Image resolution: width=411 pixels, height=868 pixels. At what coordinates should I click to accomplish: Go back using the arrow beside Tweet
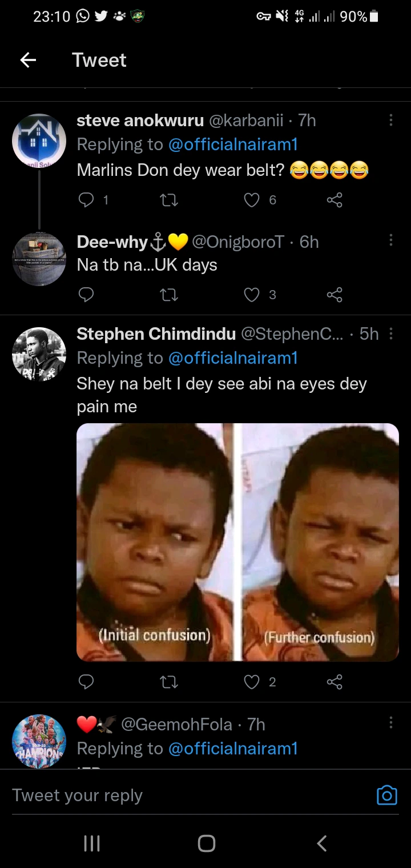click(28, 60)
